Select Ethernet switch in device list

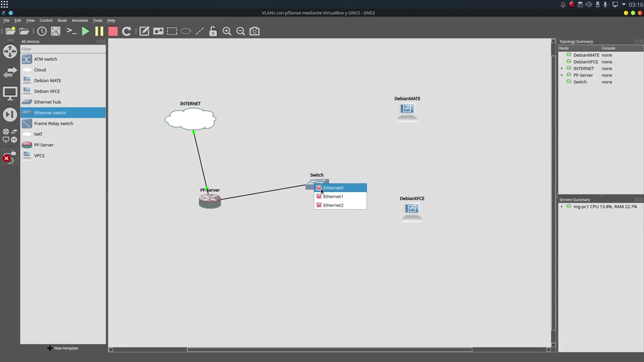(x=63, y=113)
